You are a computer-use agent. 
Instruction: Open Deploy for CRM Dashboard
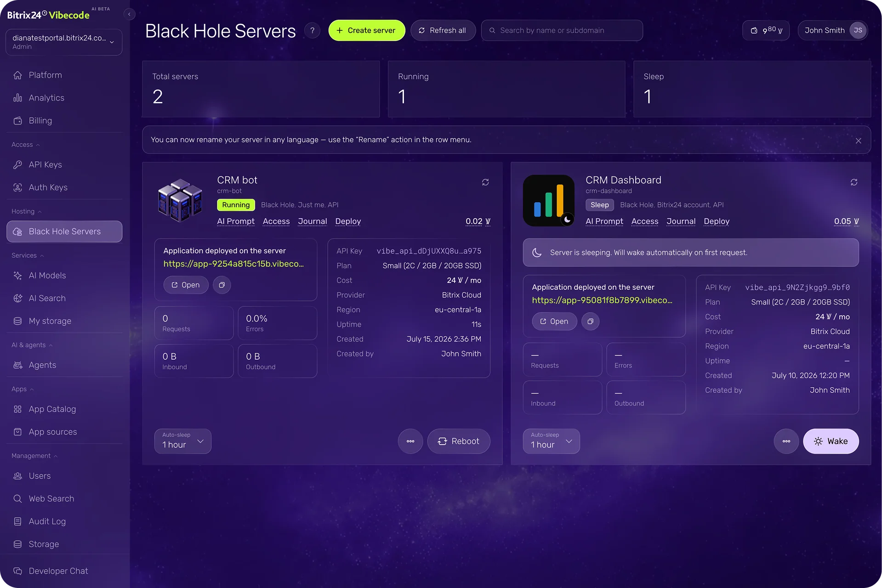(717, 221)
